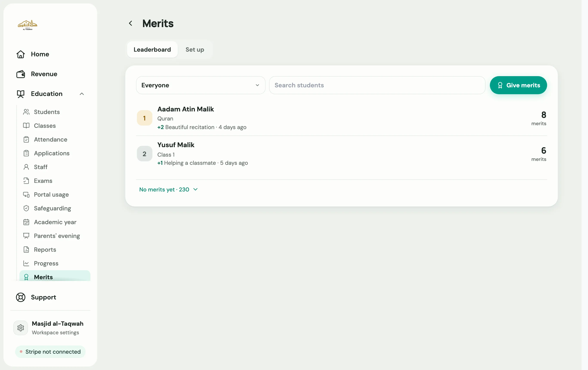Open Revenue via the wallet icon

tap(20, 74)
